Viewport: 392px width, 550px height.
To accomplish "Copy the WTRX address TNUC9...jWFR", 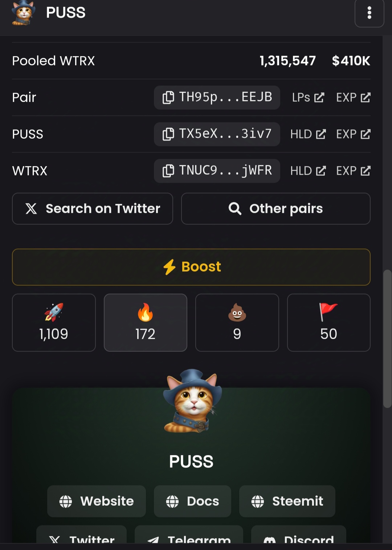I will point(217,171).
